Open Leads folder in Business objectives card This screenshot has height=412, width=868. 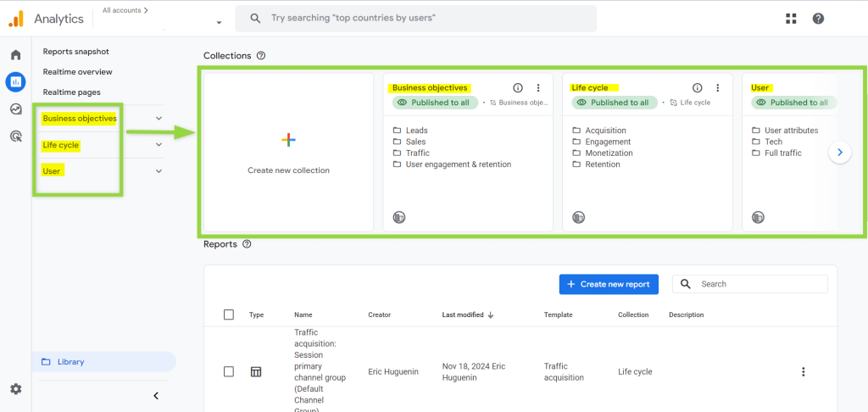tap(410, 131)
